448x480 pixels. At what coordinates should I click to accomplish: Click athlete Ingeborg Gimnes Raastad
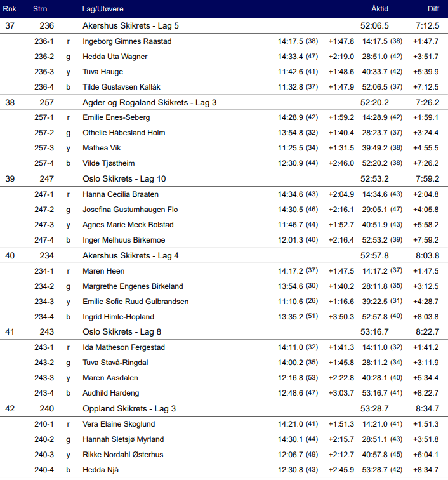click(127, 41)
